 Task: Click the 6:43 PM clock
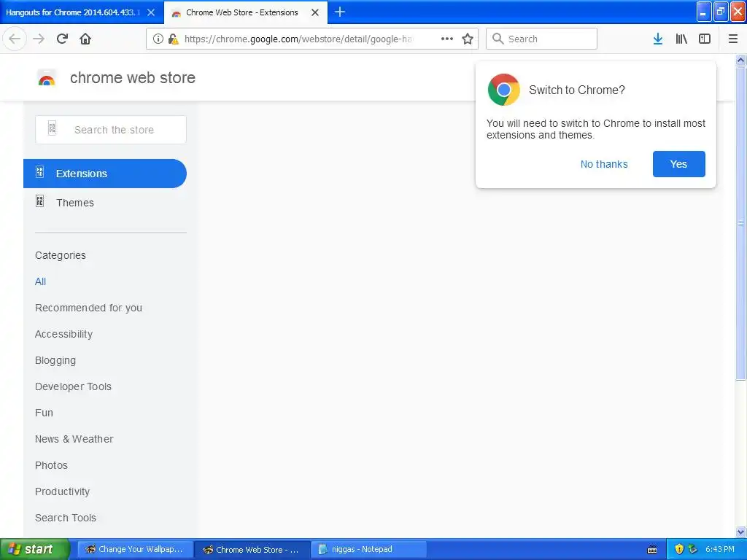719,549
